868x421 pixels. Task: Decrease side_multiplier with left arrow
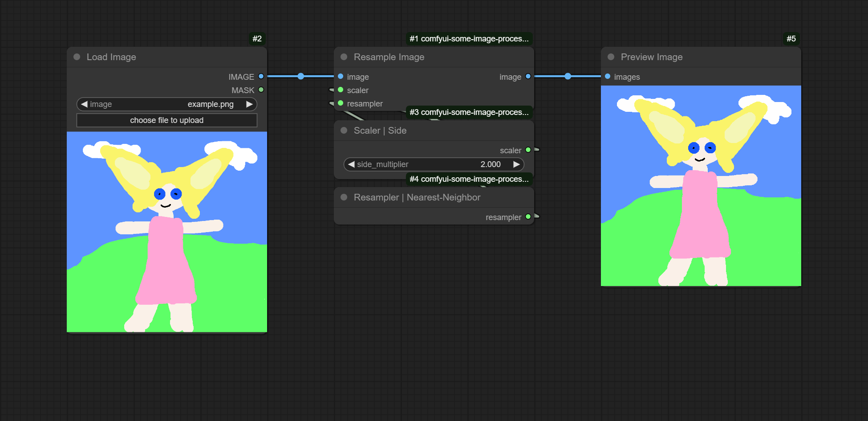point(351,164)
